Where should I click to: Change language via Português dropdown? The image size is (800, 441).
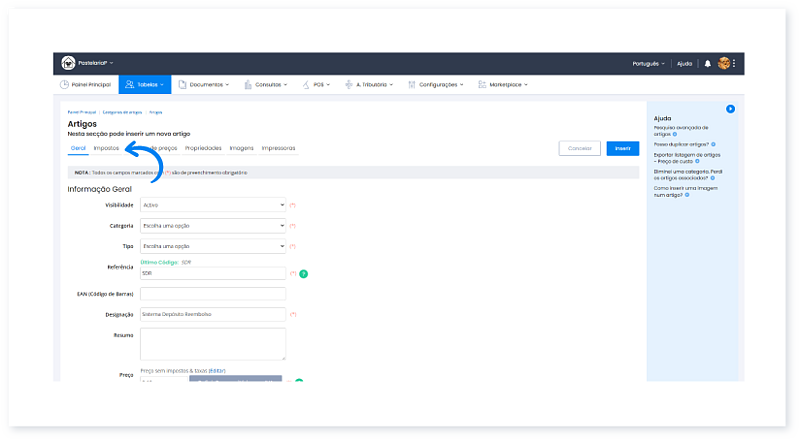coord(648,63)
